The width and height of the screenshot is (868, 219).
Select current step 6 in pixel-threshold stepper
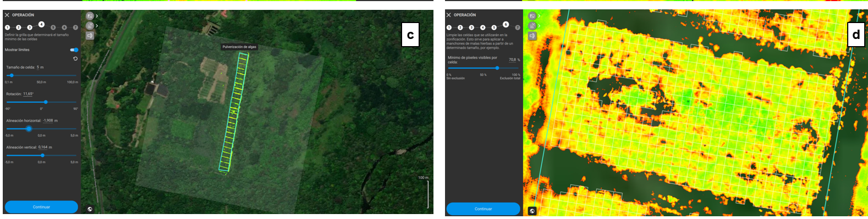(x=506, y=24)
